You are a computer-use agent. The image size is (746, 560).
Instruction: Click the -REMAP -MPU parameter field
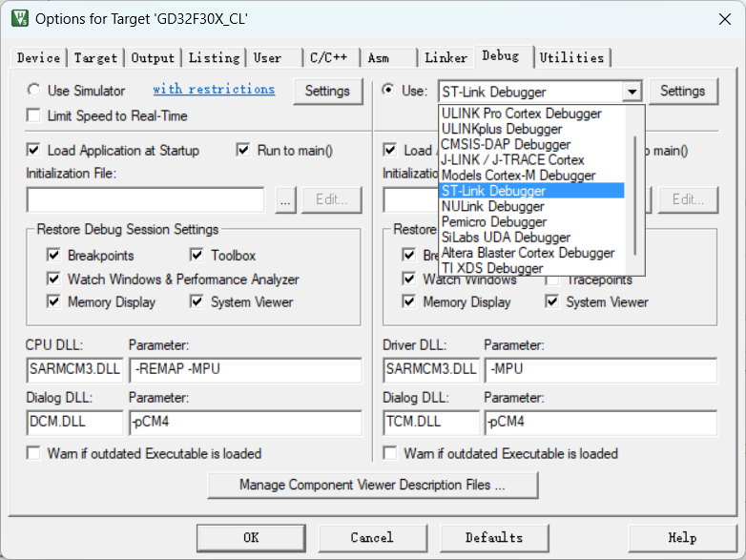[245, 370]
